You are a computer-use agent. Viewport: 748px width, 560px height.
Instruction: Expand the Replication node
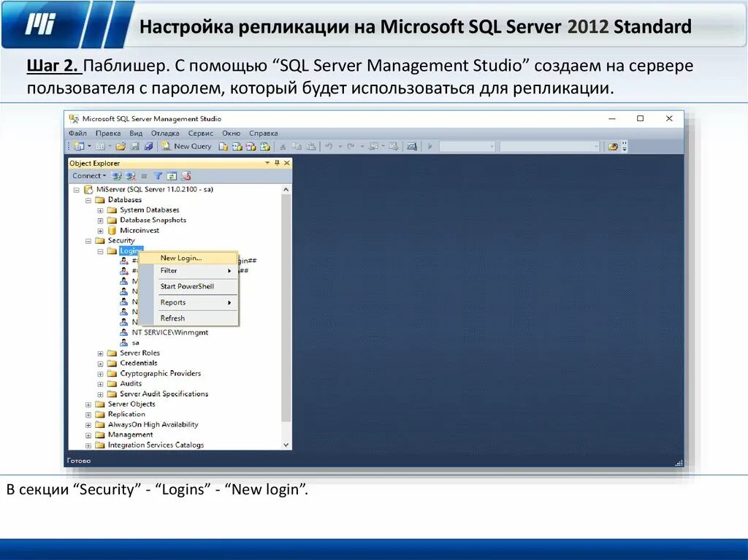pyautogui.click(x=88, y=415)
